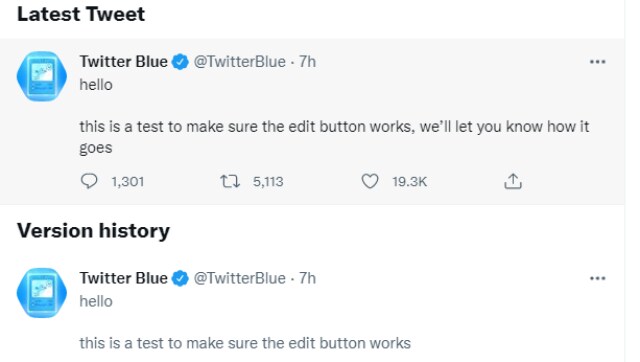Screen dimensions: 640x362
Task: Open Twitter Blue display name in latest tweet
Action: pyautogui.click(x=123, y=62)
